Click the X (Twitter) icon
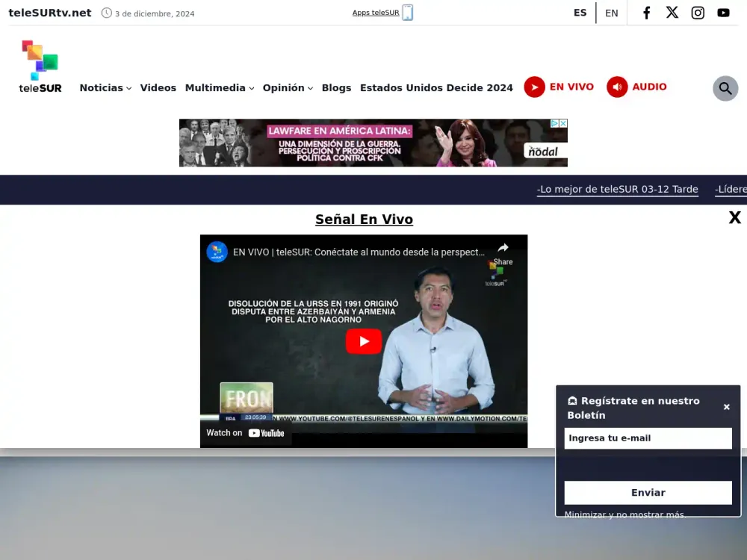The width and height of the screenshot is (747, 560). [x=672, y=12]
